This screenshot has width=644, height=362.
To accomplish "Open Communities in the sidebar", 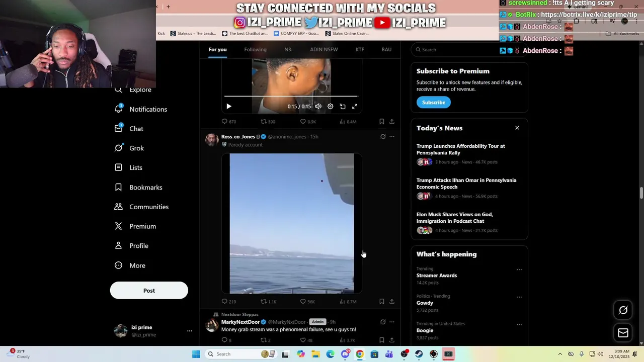I will 141,207.
